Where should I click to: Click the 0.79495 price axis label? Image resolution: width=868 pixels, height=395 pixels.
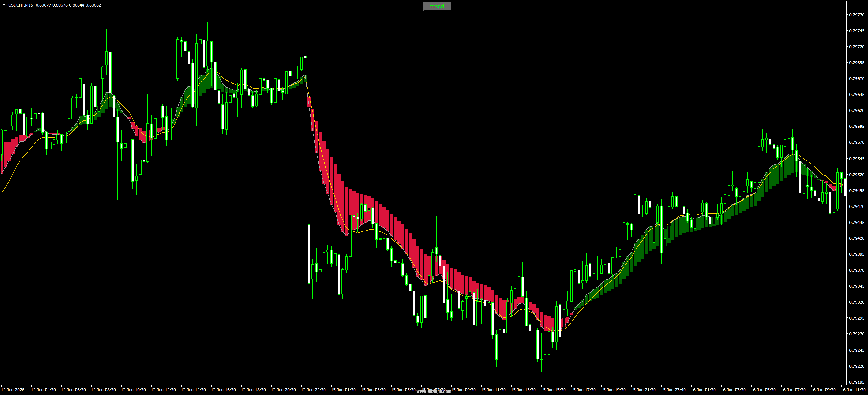(857, 191)
